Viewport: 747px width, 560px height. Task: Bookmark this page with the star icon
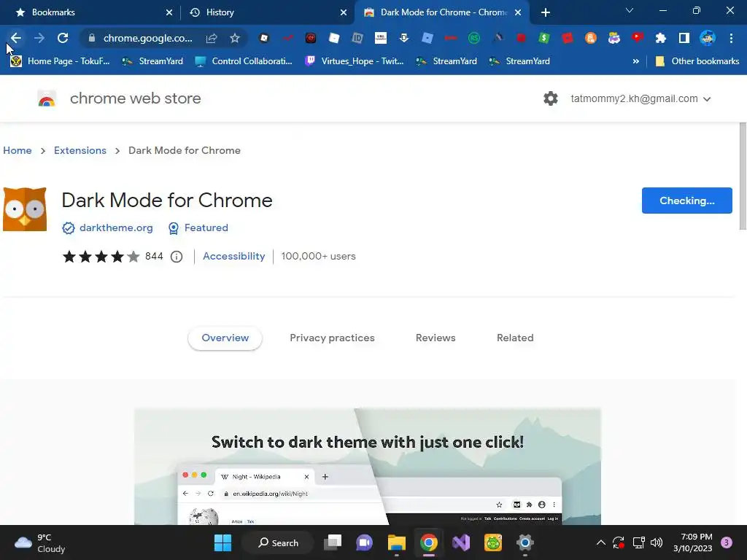pyautogui.click(x=234, y=38)
